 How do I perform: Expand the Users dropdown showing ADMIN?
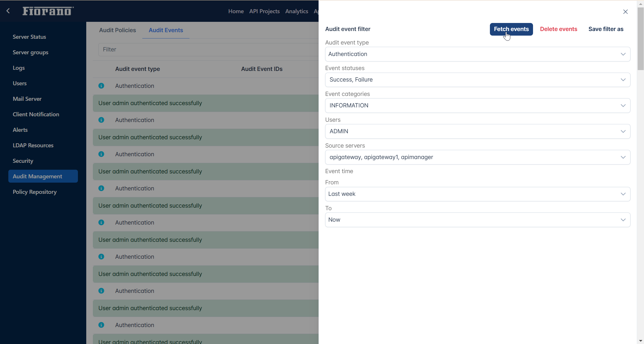click(x=478, y=131)
